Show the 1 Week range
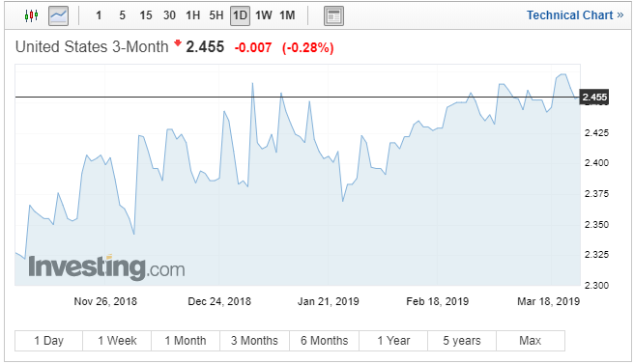This screenshot has height=364, width=634. click(117, 341)
